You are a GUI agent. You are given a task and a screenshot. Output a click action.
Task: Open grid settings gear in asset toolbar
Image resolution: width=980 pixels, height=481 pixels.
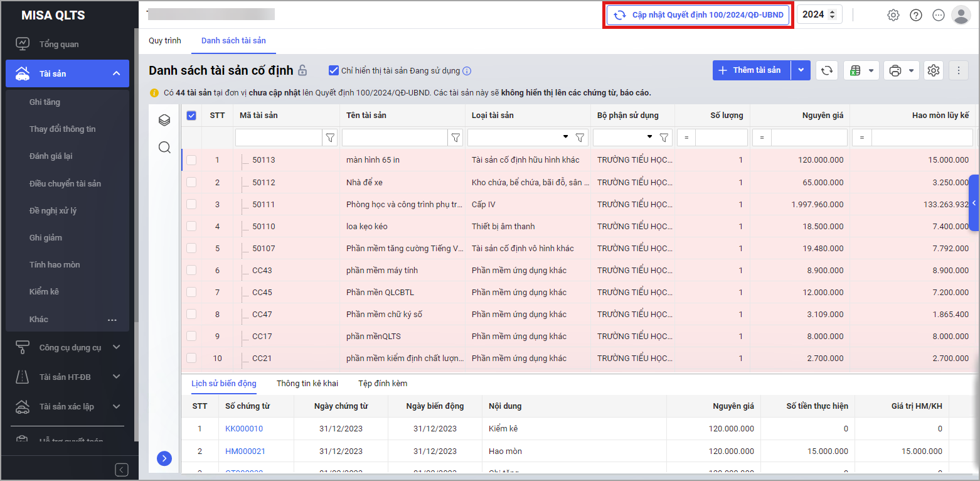[934, 70]
